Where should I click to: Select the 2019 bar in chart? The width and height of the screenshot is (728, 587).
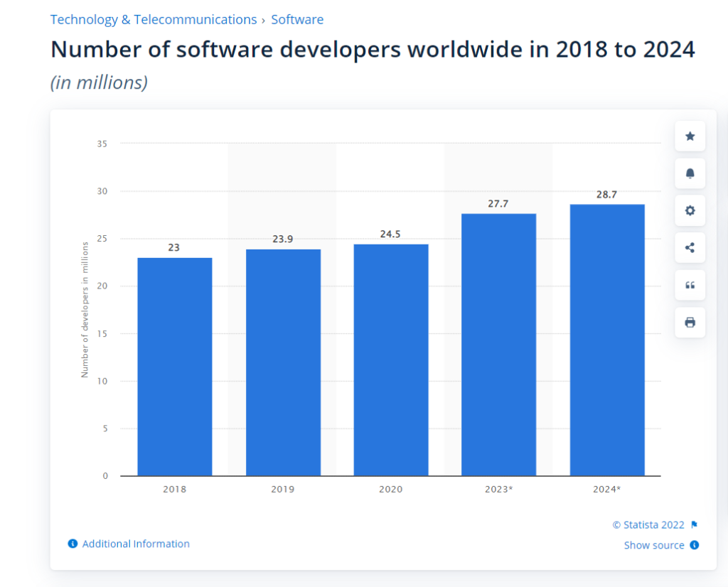[283, 362]
